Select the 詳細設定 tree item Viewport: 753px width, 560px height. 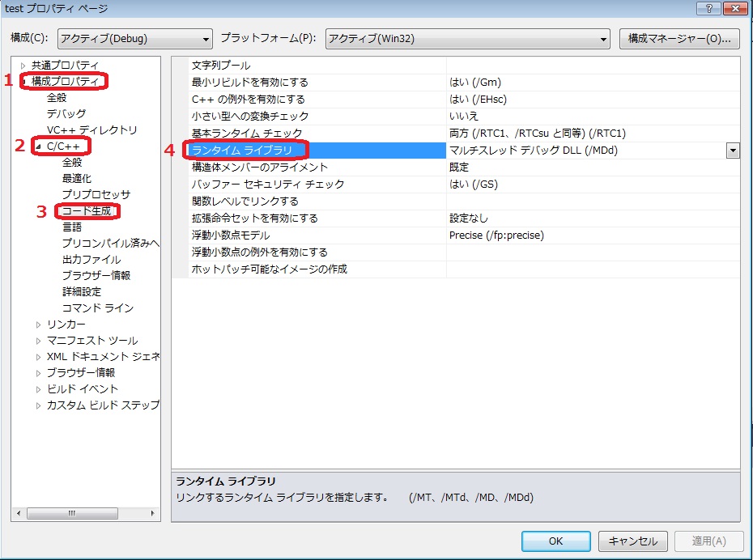click(x=82, y=292)
